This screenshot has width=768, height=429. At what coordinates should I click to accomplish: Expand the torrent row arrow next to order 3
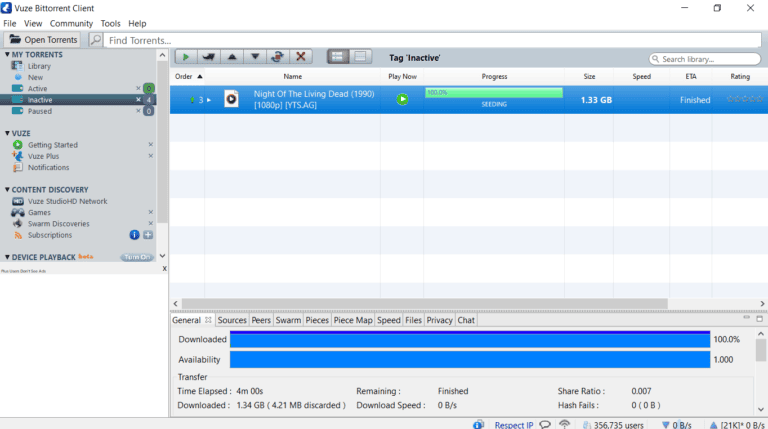click(210, 100)
